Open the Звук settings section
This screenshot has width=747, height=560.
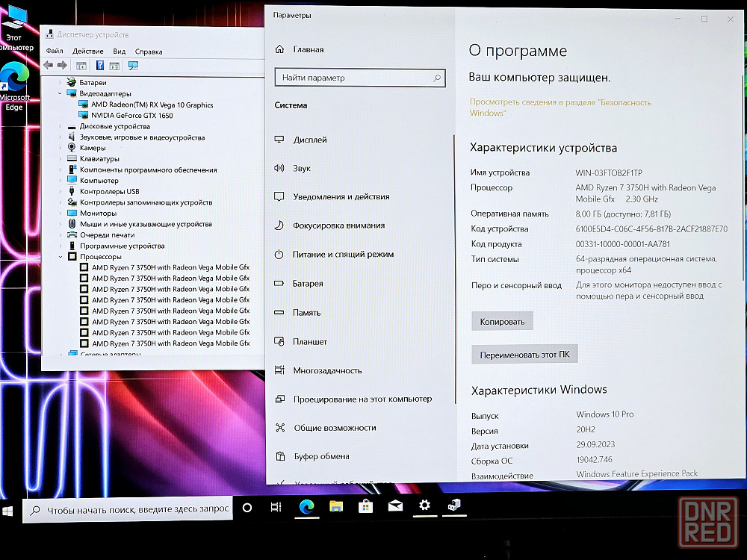tap(292, 168)
